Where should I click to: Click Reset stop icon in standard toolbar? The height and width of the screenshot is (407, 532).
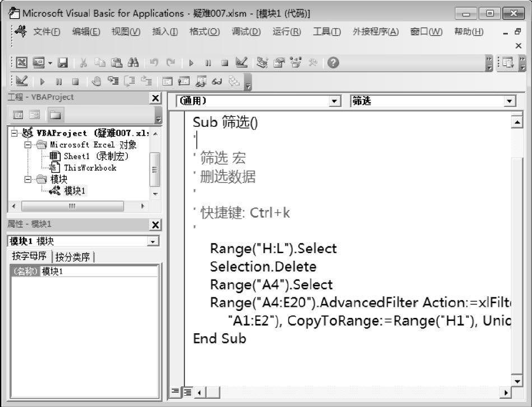pyautogui.click(x=224, y=63)
